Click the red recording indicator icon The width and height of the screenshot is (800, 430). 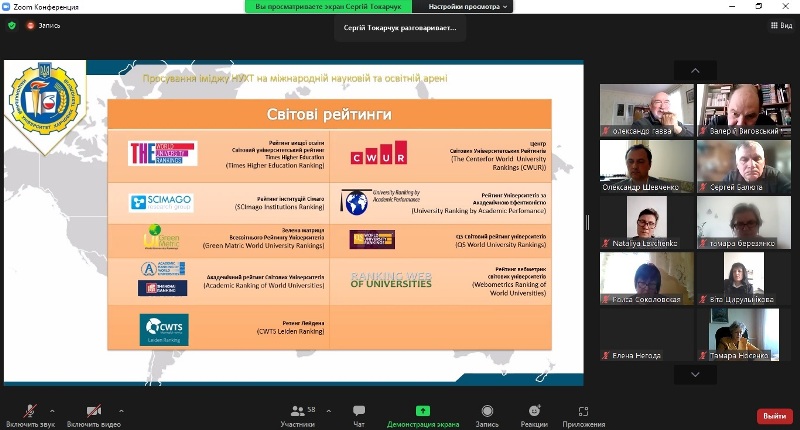pos(30,26)
